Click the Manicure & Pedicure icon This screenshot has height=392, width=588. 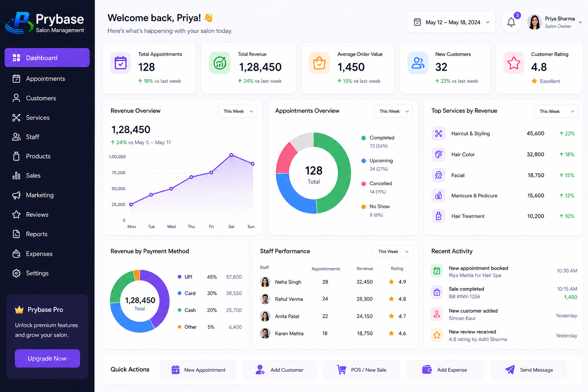[x=439, y=196]
